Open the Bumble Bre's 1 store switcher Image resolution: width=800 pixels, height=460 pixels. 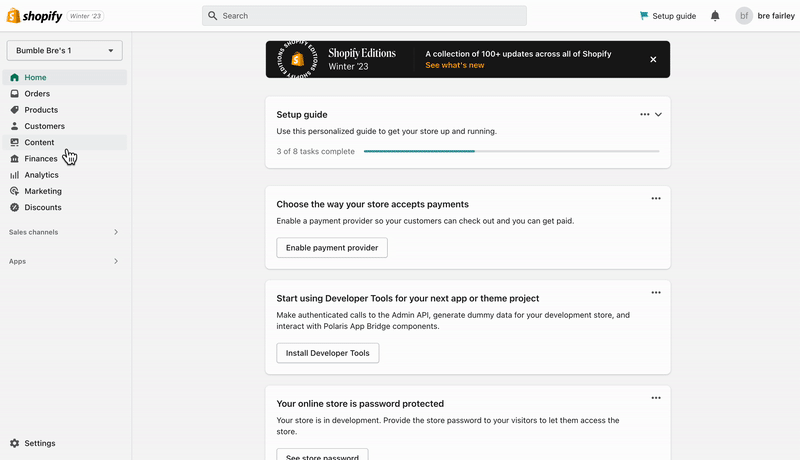pos(65,50)
